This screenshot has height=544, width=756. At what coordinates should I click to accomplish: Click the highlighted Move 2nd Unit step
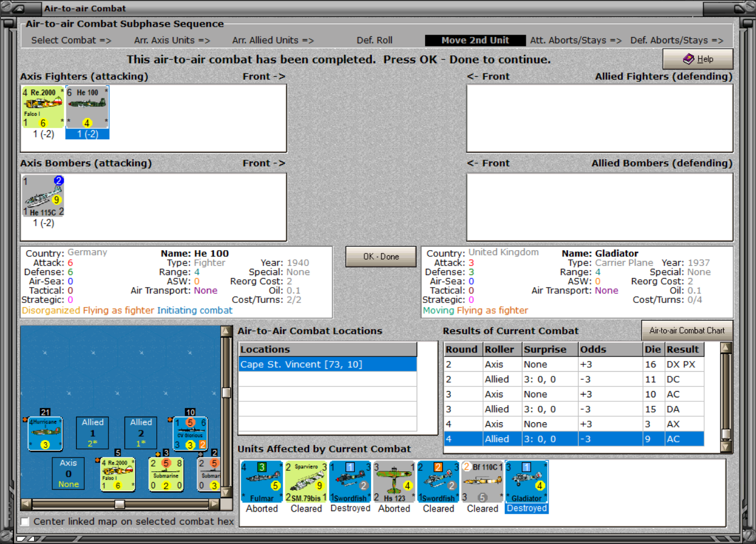(475, 40)
